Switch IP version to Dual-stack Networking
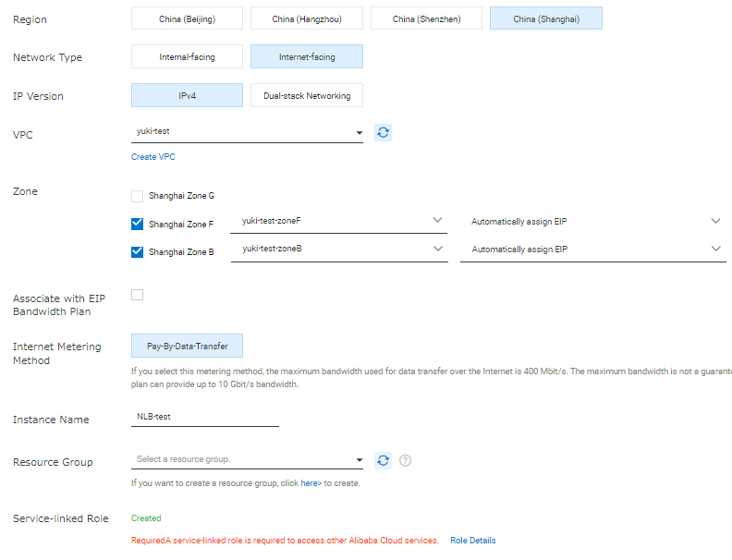 click(307, 96)
